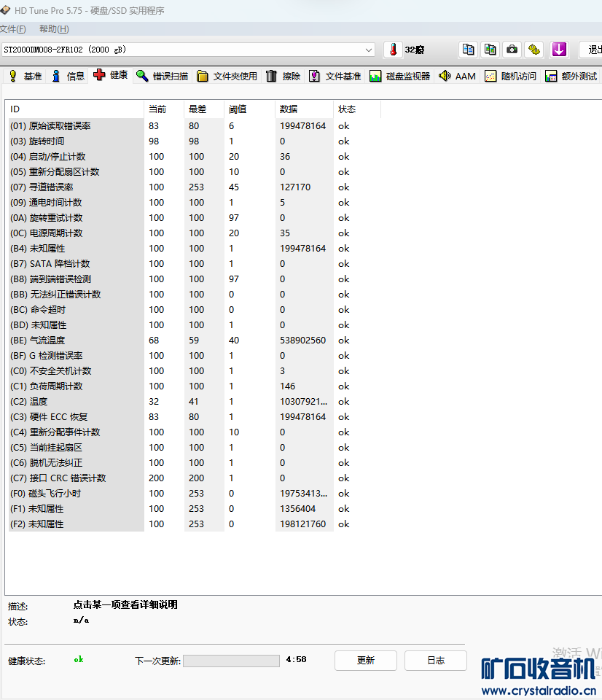Viewport: 602px width, 700px height.
Task: Select row (01) 原始读取错误率
Action: coord(193,126)
